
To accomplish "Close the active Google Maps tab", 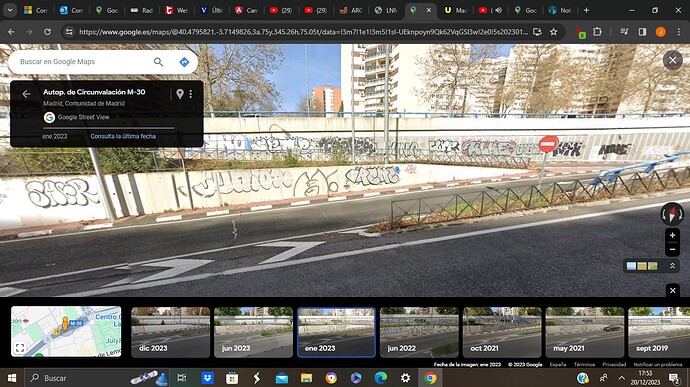I will [x=429, y=10].
